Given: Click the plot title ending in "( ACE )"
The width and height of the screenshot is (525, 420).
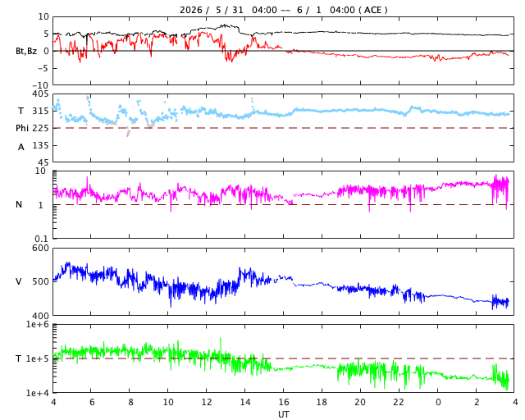Looking at the screenshot, I should point(283,10).
